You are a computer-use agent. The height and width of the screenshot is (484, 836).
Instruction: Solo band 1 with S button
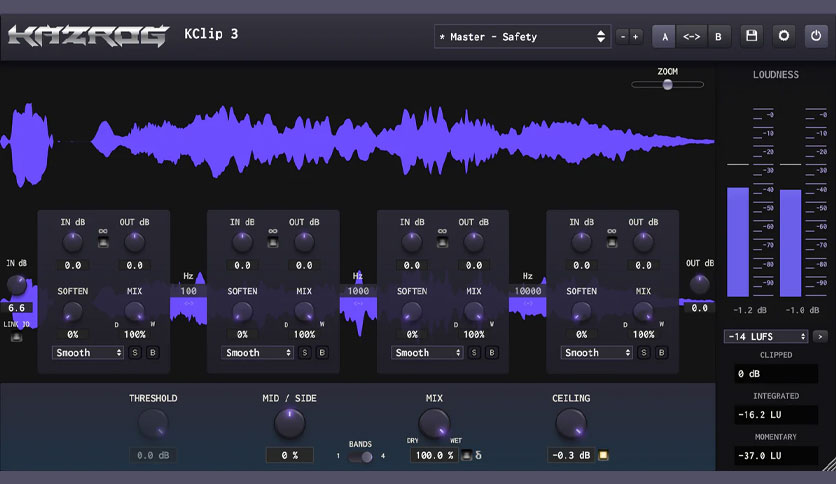click(x=135, y=353)
